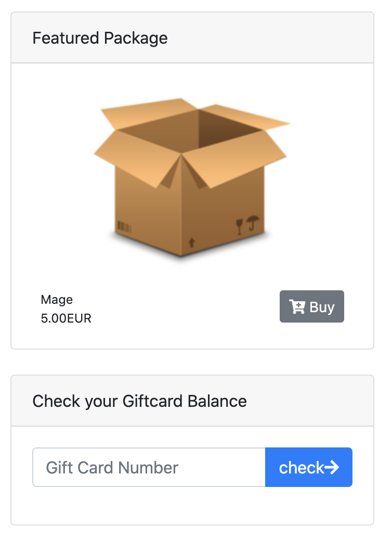Viewport: 392px width, 539px height.
Task: Click the right arrow icon beside check
Action: pyautogui.click(x=332, y=468)
